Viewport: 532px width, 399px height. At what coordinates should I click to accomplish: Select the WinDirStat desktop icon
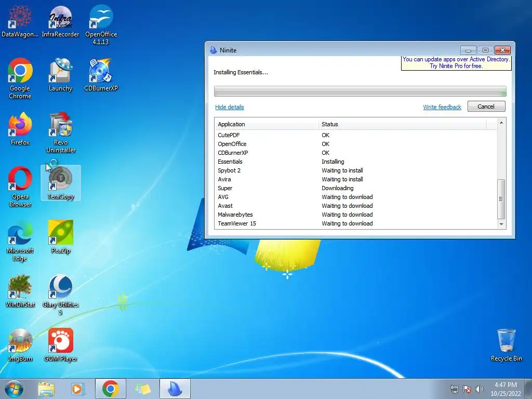(20, 291)
